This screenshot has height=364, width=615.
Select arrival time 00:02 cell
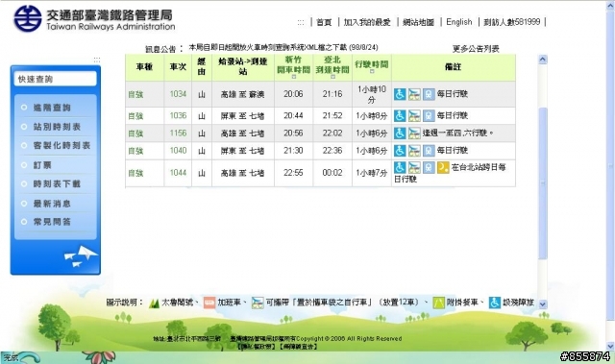tap(332, 173)
